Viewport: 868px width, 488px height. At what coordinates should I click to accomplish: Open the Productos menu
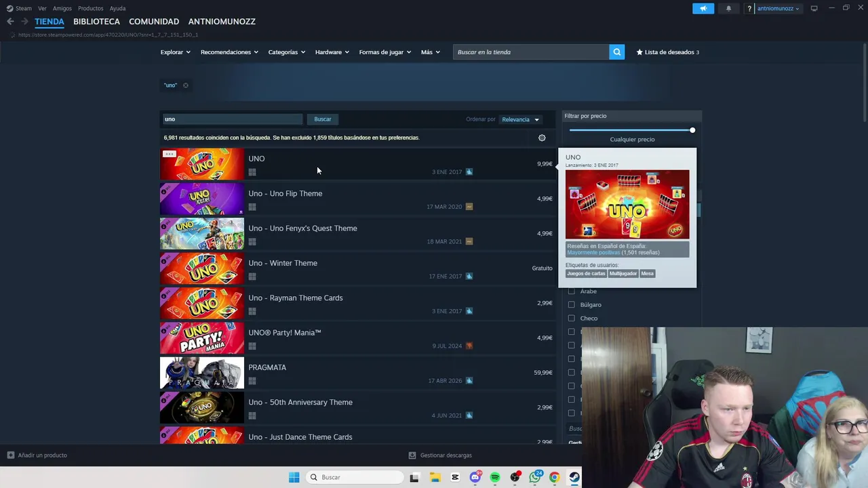tap(90, 9)
